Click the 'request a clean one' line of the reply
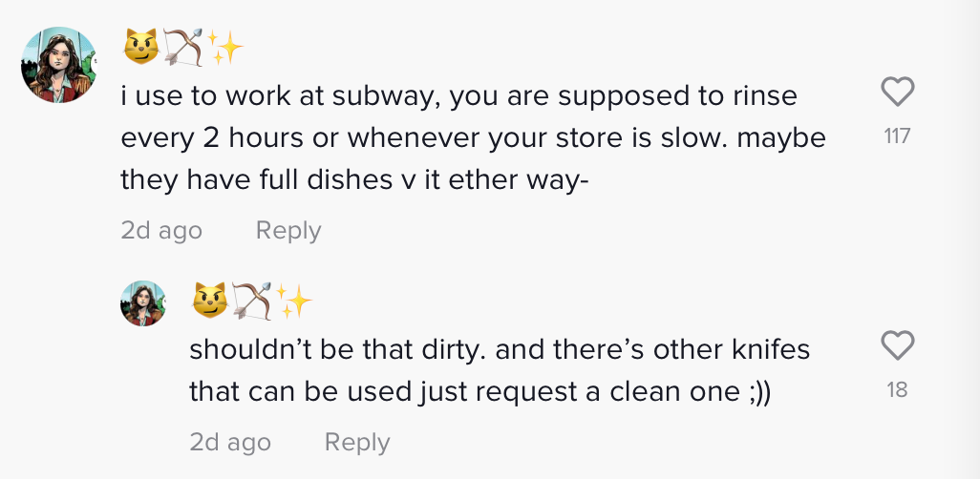The width and height of the screenshot is (980, 479). pyautogui.click(x=479, y=392)
